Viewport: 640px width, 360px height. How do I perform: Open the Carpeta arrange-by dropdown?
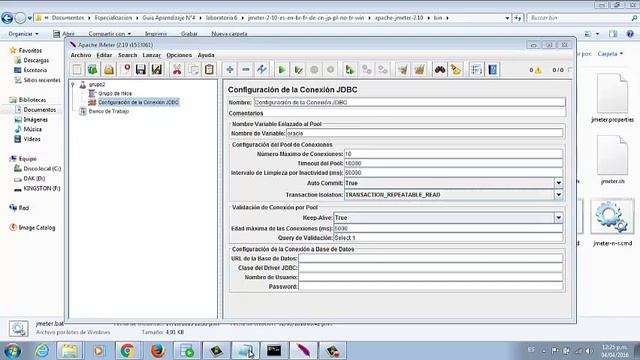pos(611,54)
